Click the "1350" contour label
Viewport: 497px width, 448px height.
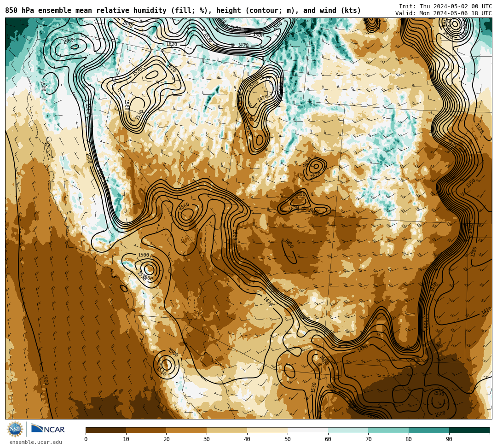(x=471, y=183)
